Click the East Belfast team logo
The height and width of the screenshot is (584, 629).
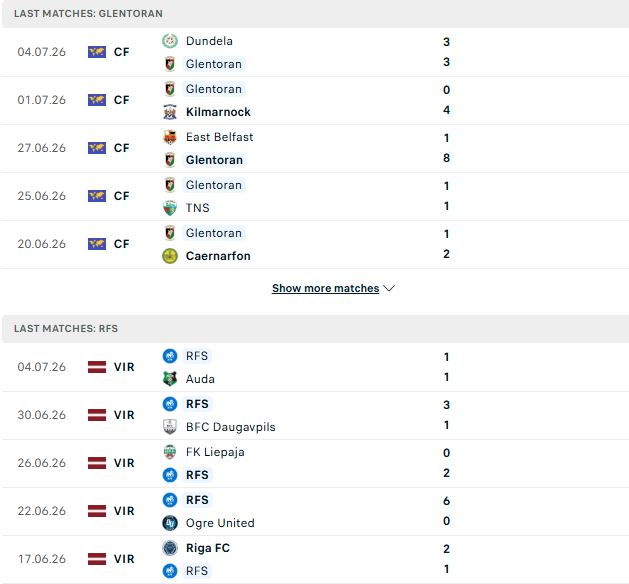click(170, 137)
